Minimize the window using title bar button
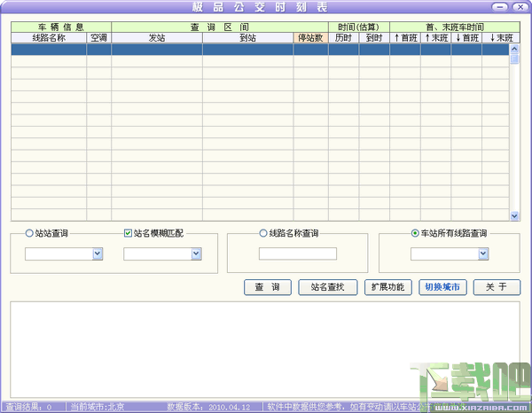Viewport: 532px width, 413px height. pyautogui.click(x=500, y=7)
